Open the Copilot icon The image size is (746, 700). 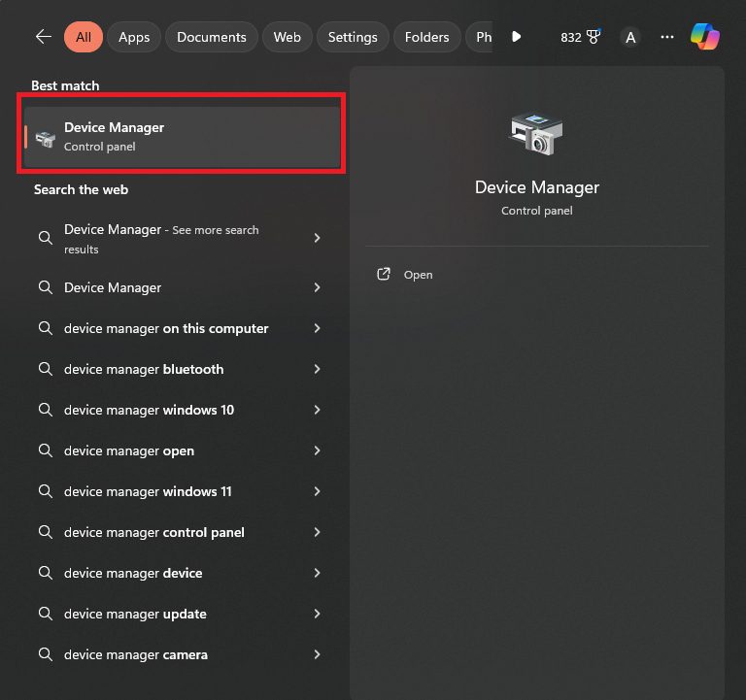pos(705,37)
